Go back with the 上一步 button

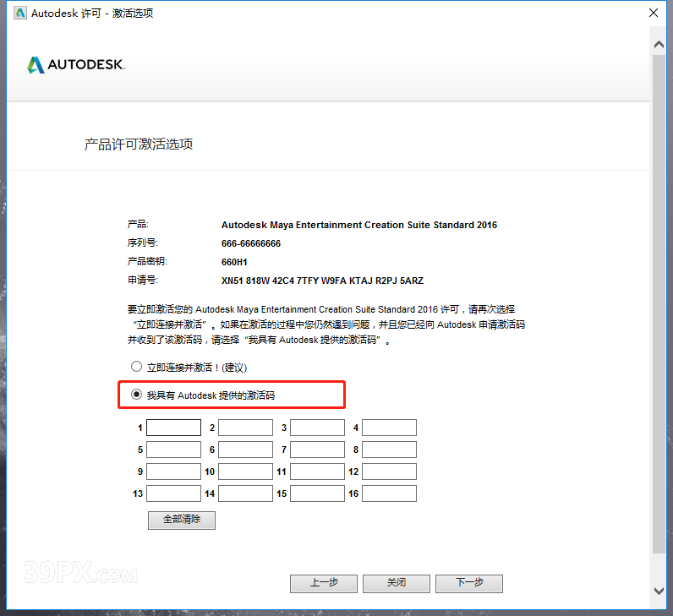click(324, 583)
